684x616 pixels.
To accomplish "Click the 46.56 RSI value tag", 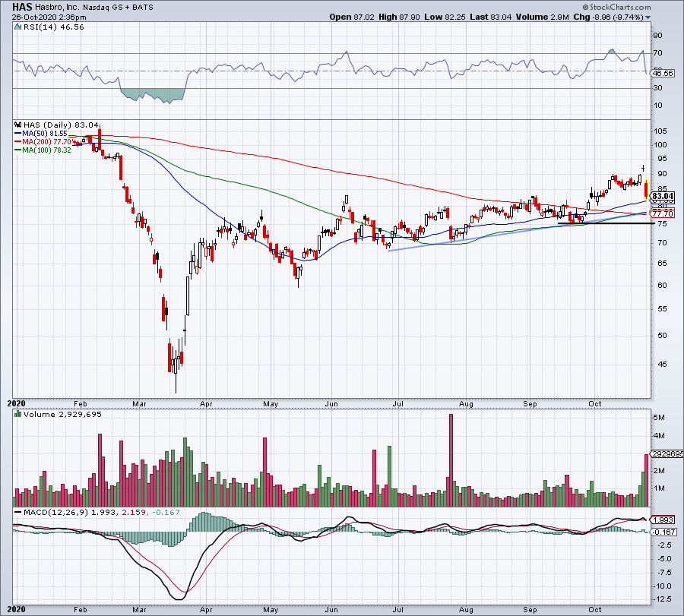I will (x=663, y=73).
